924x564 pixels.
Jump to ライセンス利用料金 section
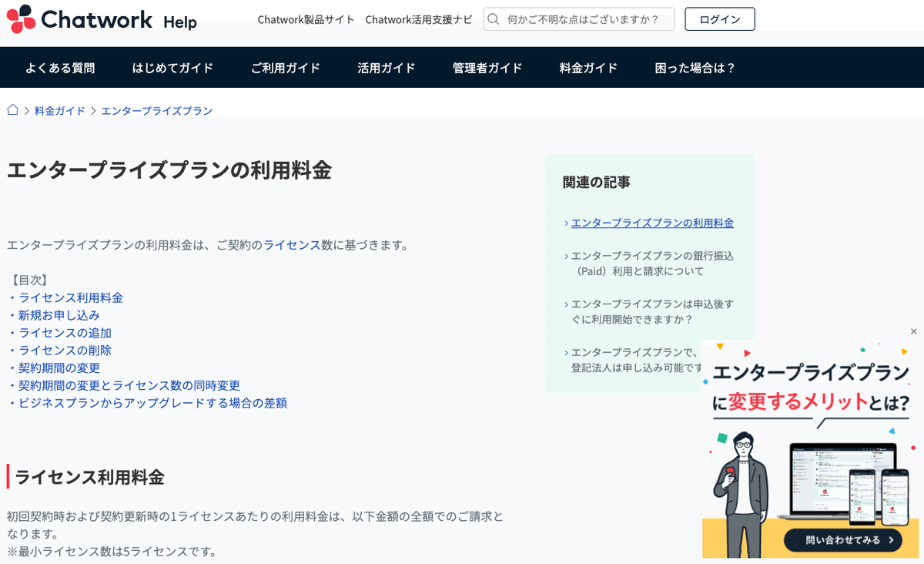pos(71,297)
